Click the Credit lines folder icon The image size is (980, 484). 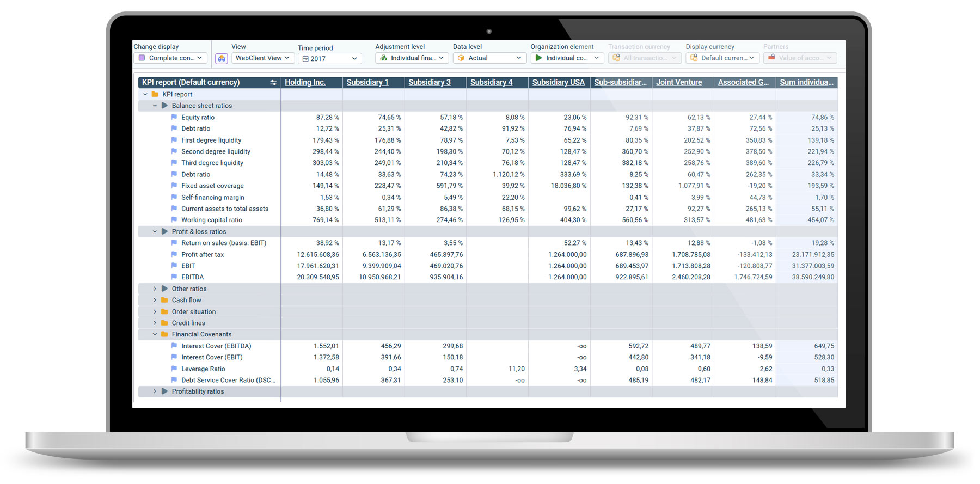pos(164,323)
